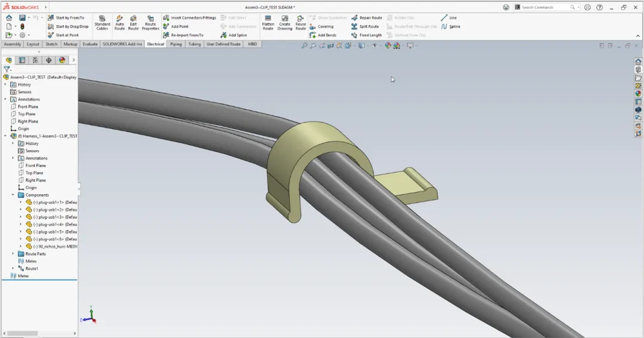
Task: Switch to the Layout tab
Action: [33, 44]
